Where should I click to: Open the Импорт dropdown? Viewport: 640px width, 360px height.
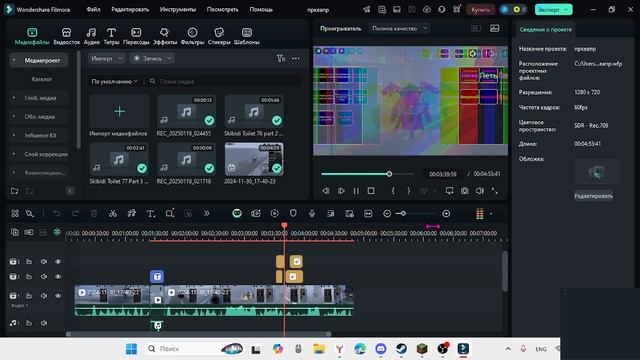tap(107, 59)
